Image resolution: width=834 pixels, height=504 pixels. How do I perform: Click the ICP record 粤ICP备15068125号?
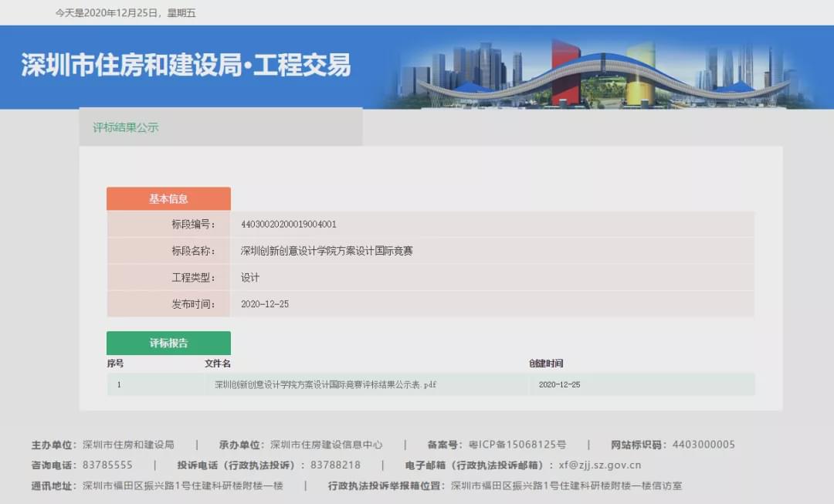point(517,445)
